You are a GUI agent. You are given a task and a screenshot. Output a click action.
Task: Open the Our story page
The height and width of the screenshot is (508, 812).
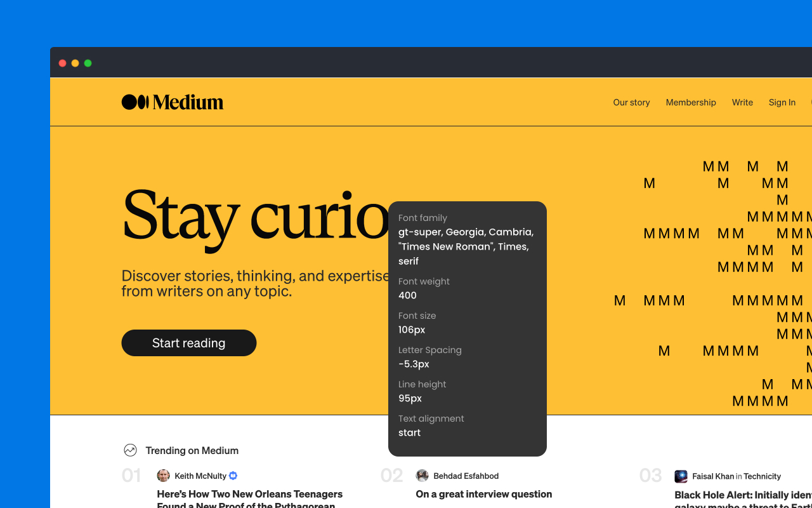pyautogui.click(x=631, y=102)
